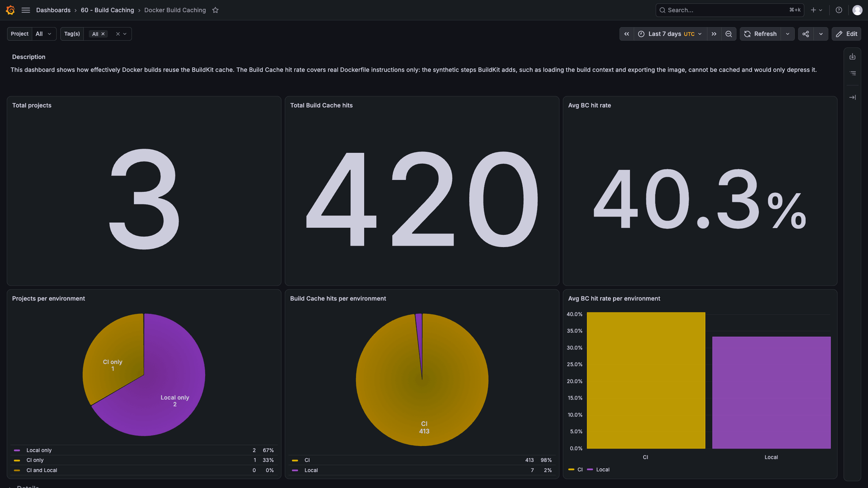Click the Description heading
868x488 pixels.
pos(29,57)
